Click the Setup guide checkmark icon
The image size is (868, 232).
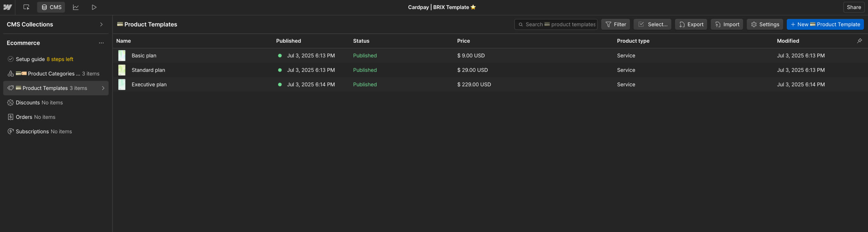point(11,59)
